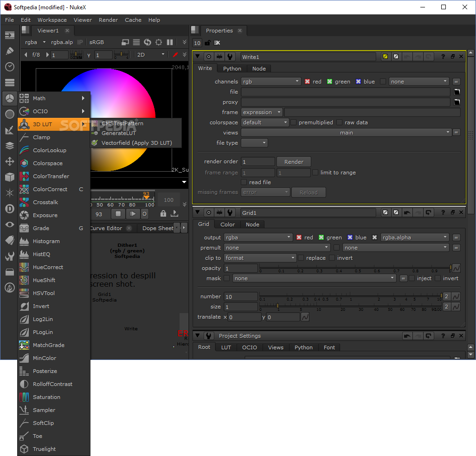Enable the replace checkbox in Grid1
This screenshot has height=456, width=476.
pyautogui.click(x=301, y=258)
